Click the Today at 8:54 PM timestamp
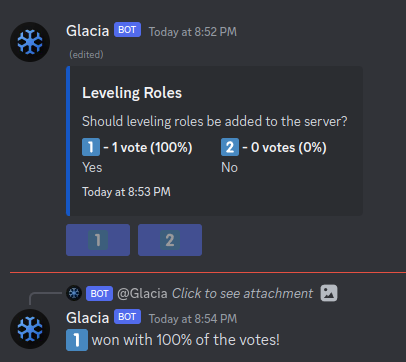Viewport: 406px width, 362px height. pyautogui.click(x=193, y=319)
